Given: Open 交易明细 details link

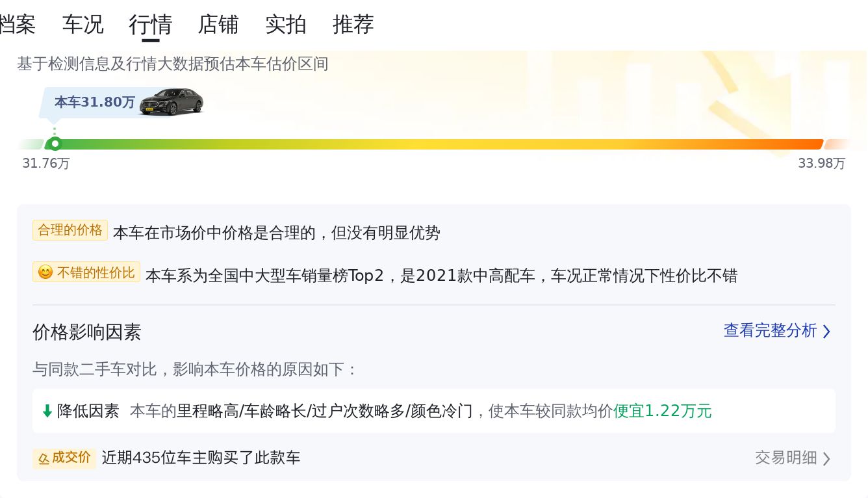Looking at the screenshot, I should [x=785, y=458].
